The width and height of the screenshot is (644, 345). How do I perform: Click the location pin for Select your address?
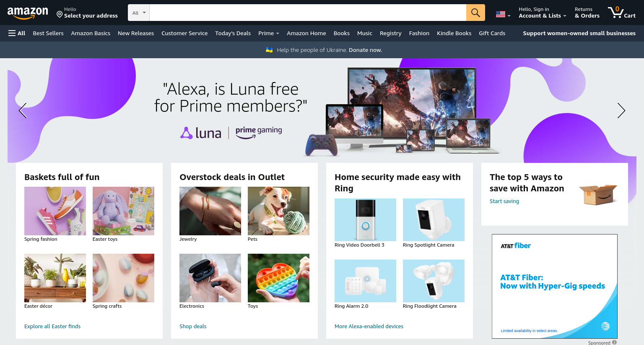click(x=60, y=15)
